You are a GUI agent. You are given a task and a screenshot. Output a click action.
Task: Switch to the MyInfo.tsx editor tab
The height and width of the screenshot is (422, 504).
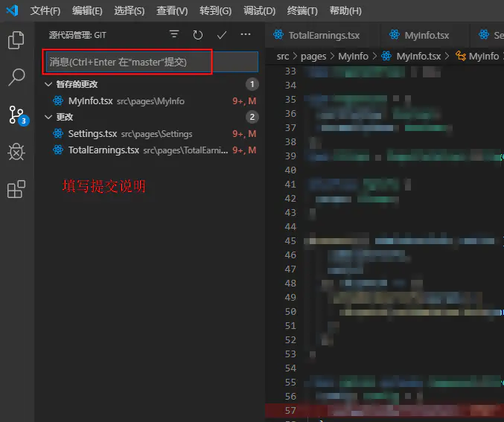(424, 35)
